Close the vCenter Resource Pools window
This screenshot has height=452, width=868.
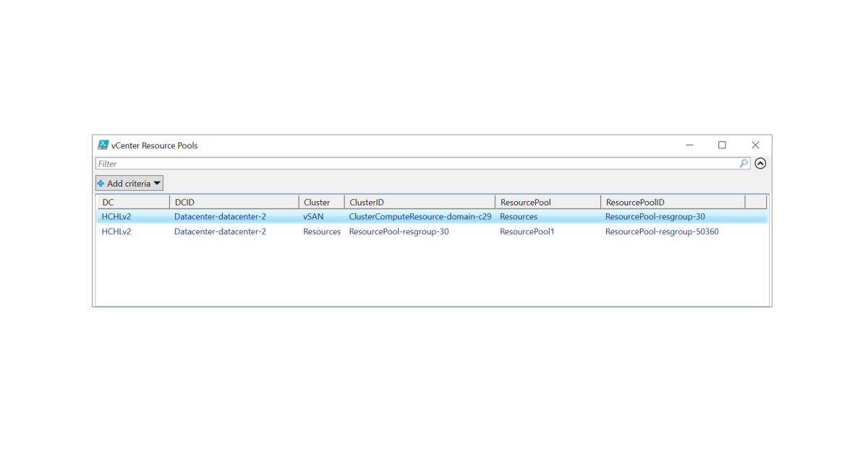pyautogui.click(x=755, y=145)
